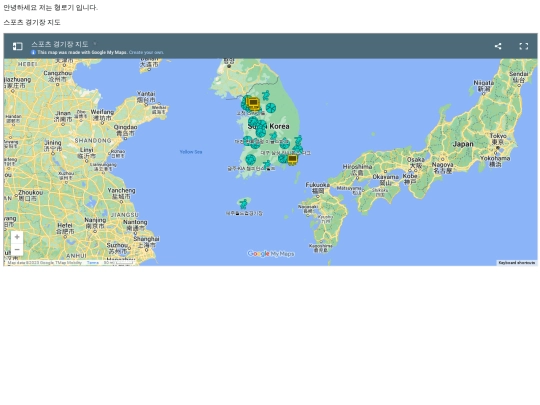Click the soccer player marker in Gangwon
The image size is (540, 405).
click(x=266, y=95)
